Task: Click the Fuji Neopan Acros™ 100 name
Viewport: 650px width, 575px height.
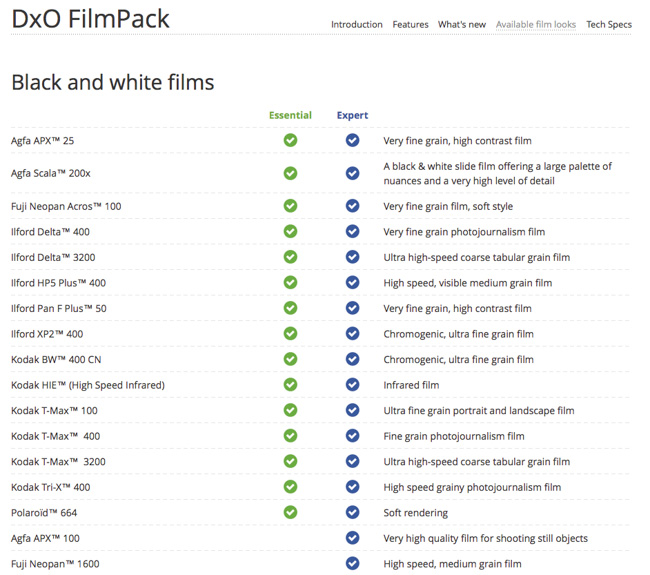Action: 66,206
